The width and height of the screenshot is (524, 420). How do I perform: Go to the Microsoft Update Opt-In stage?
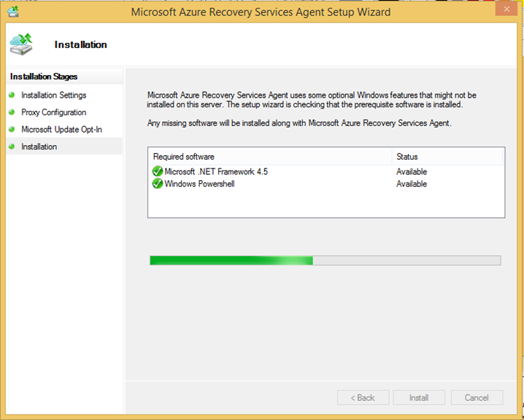[62, 129]
